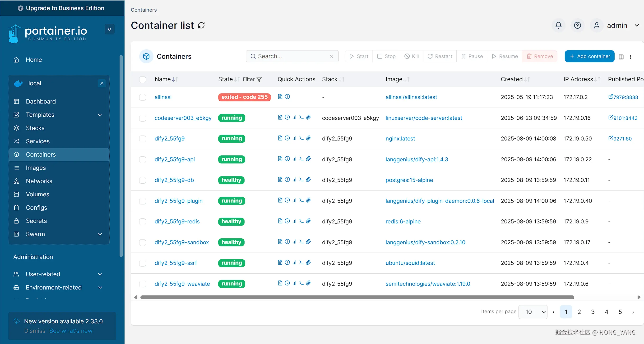The image size is (644, 344).
Task: Open the items per page dropdown
Action: click(533, 312)
